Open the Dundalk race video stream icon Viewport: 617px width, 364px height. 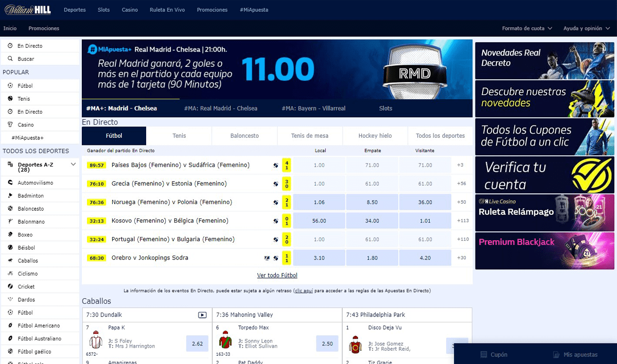coord(202,315)
